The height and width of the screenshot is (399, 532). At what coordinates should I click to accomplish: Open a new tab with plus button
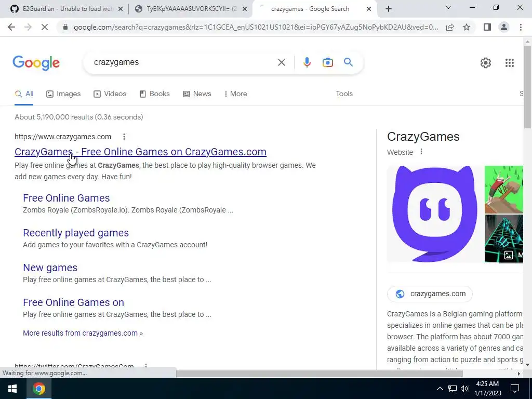click(389, 9)
